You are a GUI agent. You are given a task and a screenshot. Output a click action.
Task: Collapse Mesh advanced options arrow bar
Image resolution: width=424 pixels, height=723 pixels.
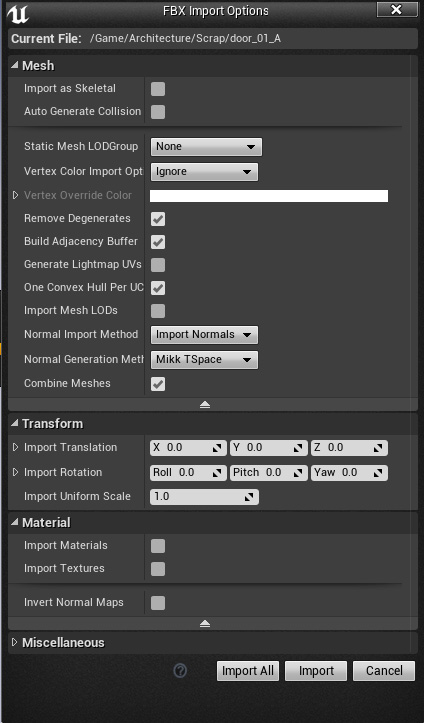coord(205,404)
